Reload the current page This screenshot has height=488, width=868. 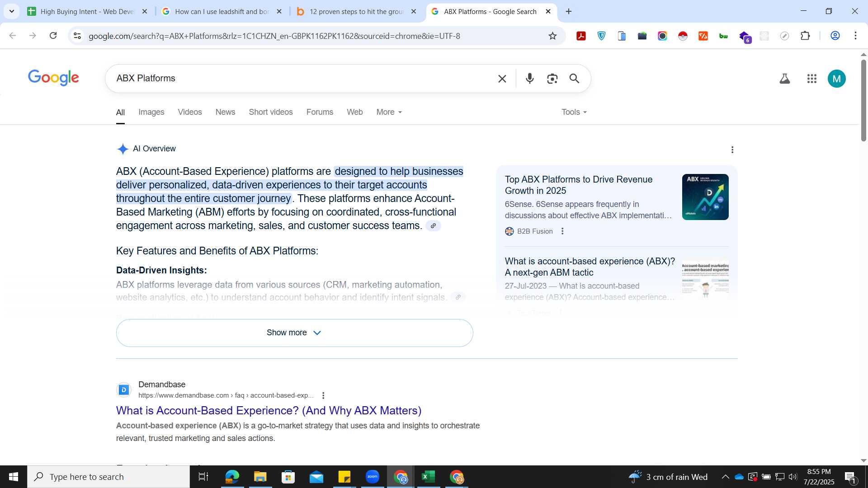click(53, 36)
